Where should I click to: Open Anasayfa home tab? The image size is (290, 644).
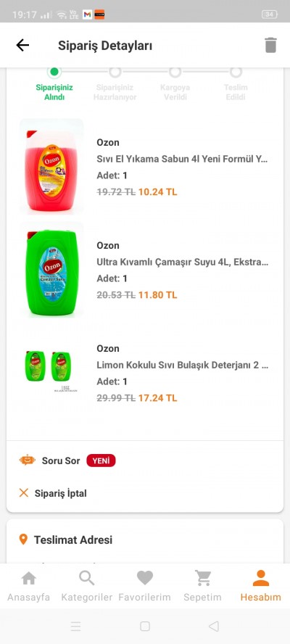29,587
